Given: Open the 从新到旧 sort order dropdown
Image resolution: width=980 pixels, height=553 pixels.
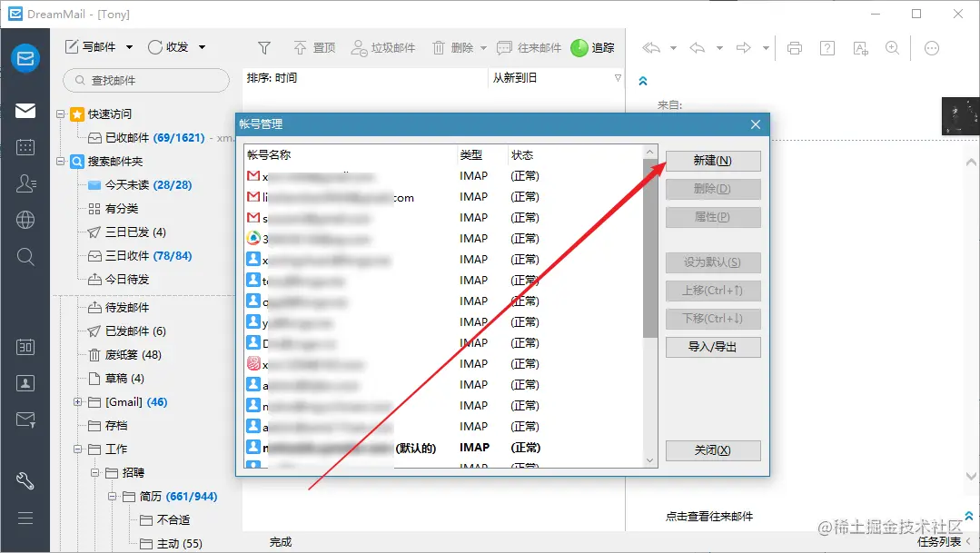Looking at the screenshot, I should click(x=556, y=78).
